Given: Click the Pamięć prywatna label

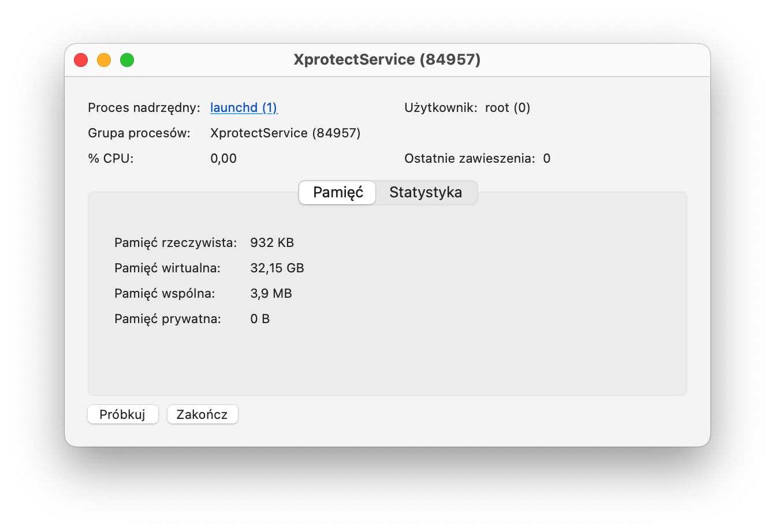Looking at the screenshot, I should click(x=167, y=319).
